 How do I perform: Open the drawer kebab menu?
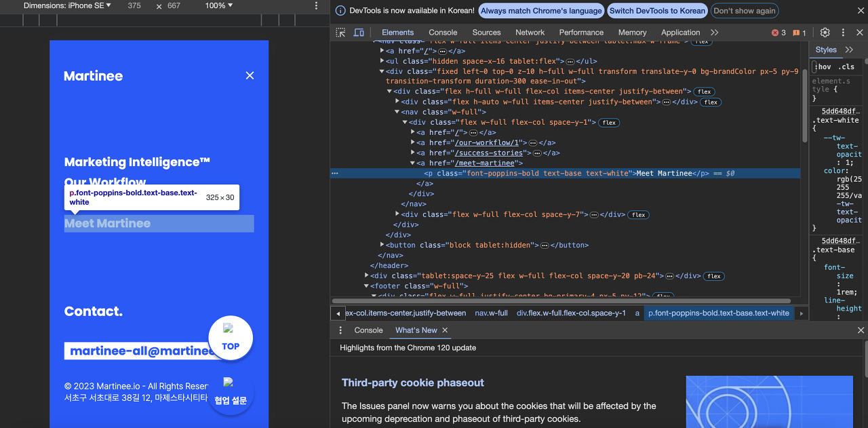coord(341,330)
